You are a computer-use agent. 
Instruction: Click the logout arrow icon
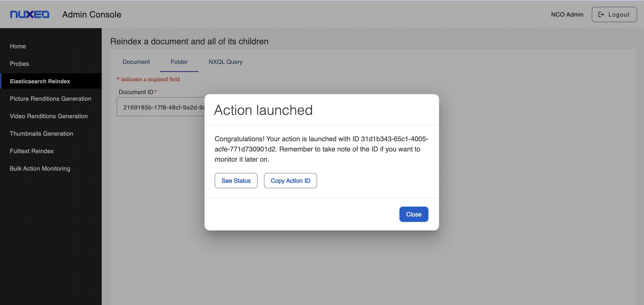pos(601,14)
